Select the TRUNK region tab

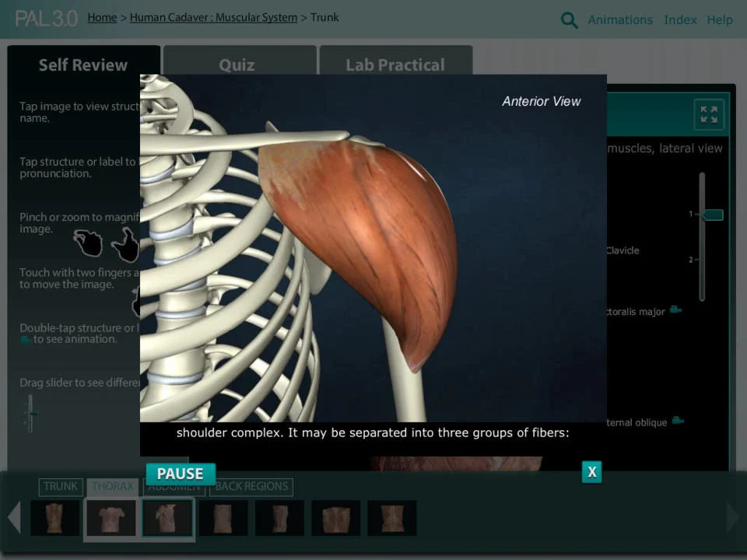click(60, 486)
